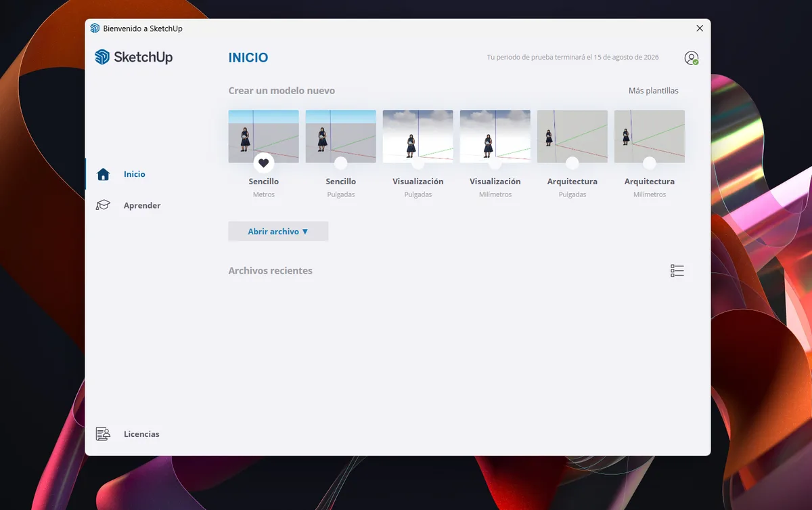The width and height of the screenshot is (812, 510).
Task: Pick the Arquitectura Pulgadas template thumbnail
Action: (x=572, y=136)
